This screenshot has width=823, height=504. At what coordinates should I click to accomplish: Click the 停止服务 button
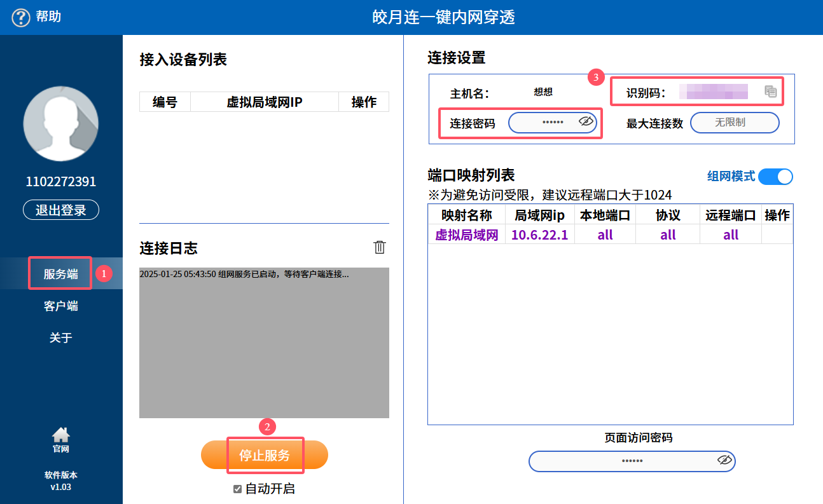point(265,455)
